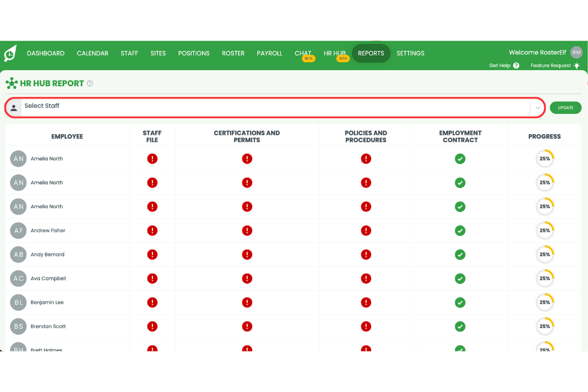
Task: Click the Feature Request lightbulb icon
Action: click(577, 65)
